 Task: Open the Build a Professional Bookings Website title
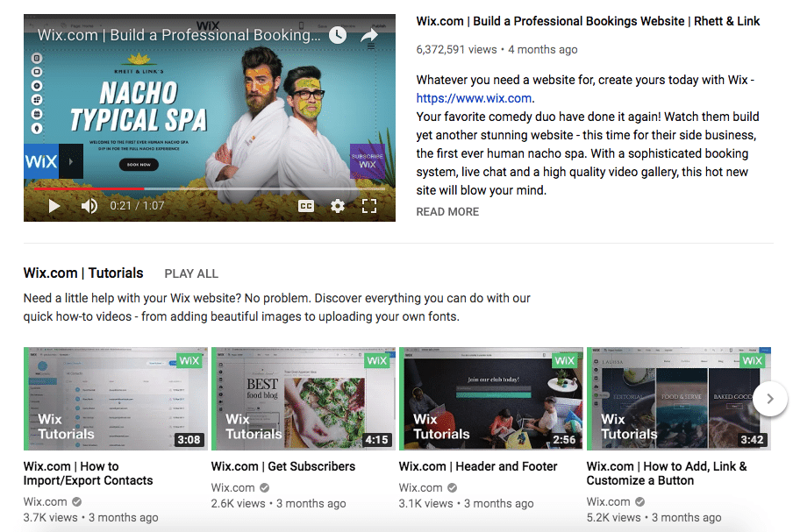588,21
